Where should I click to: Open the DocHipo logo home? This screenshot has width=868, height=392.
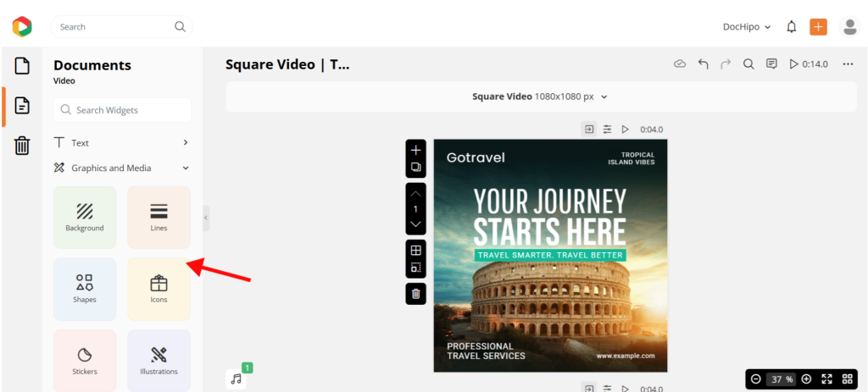(22, 26)
